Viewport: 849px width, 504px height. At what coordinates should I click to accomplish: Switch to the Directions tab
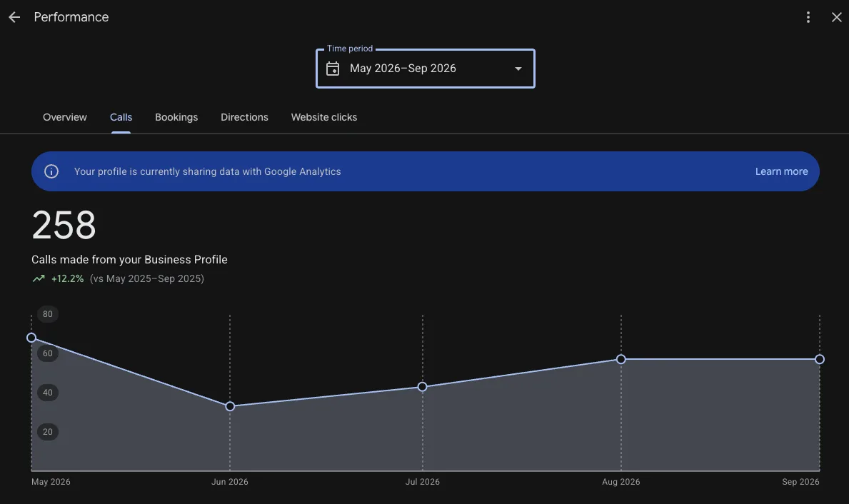point(244,118)
